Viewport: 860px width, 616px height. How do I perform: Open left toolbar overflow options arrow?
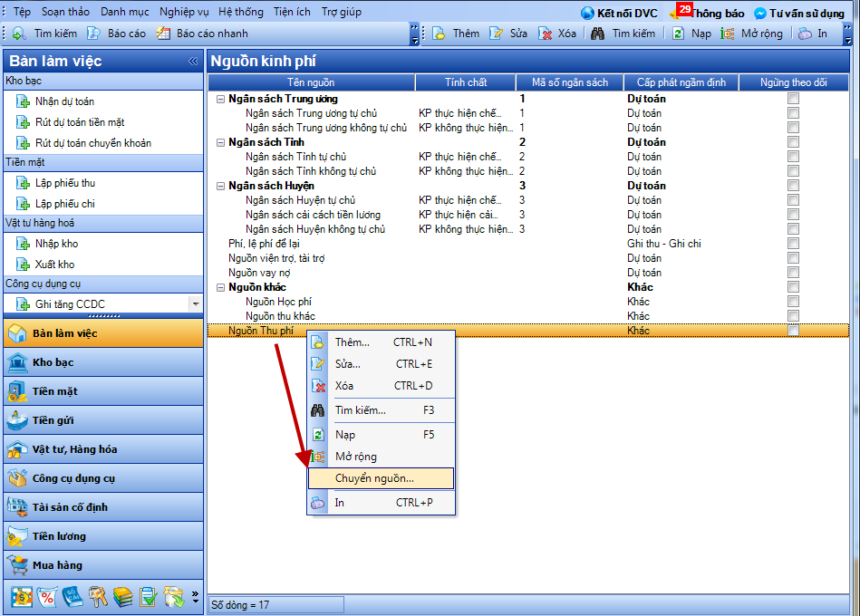point(415,34)
